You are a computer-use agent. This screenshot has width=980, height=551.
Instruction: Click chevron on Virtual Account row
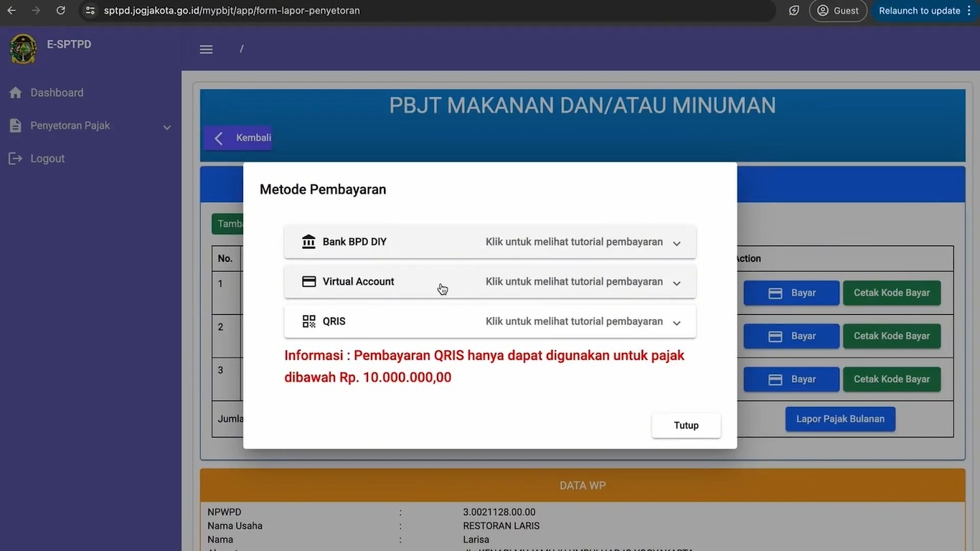pos(677,283)
